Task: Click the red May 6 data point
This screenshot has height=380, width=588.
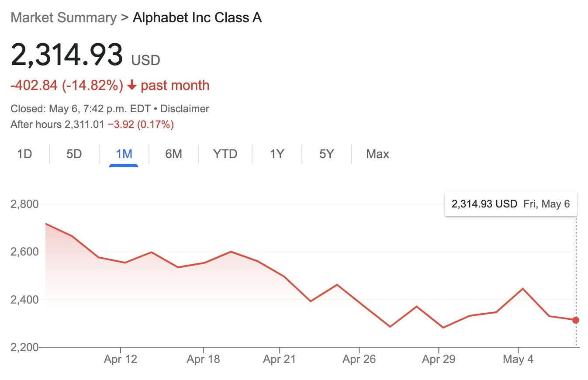Action: pyautogui.click(x=576, y=320)
